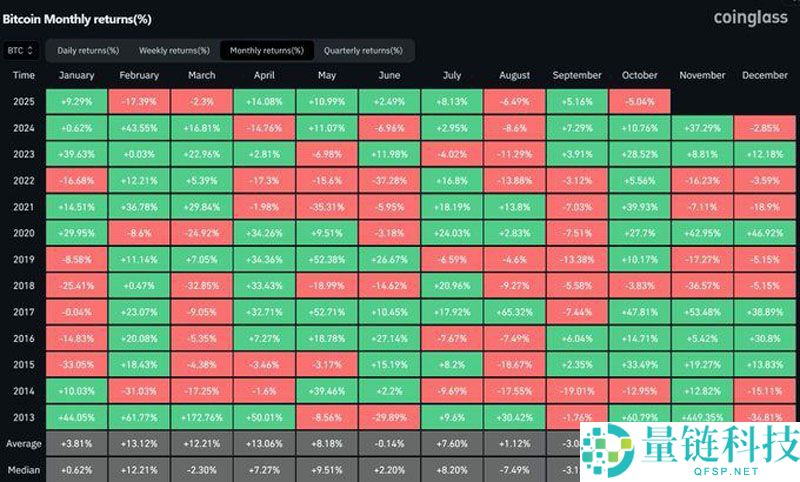The image size is (800, 482).
Task: Switch to Weekly returns(%) tab
Action: 174,50
